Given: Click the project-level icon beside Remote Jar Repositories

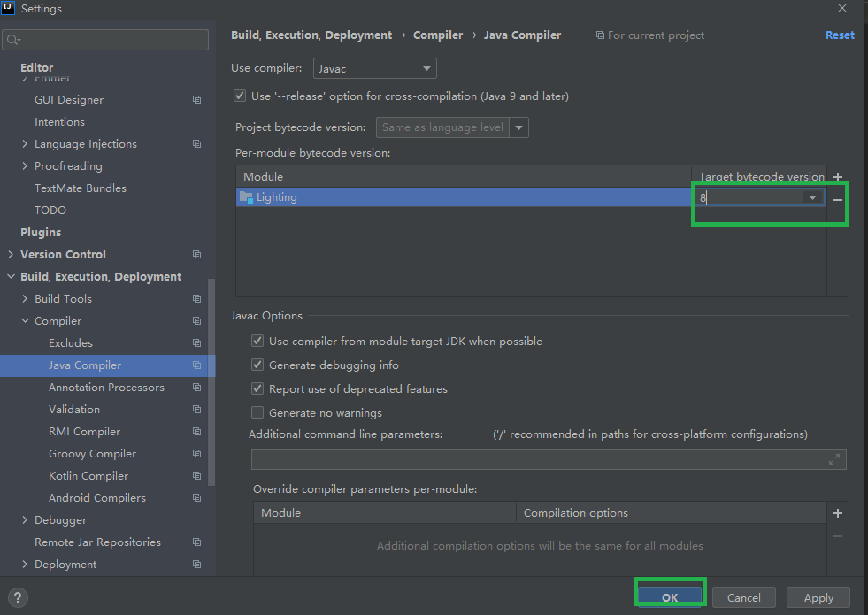Looking at the screenshot, I should [x=196, y=542].
